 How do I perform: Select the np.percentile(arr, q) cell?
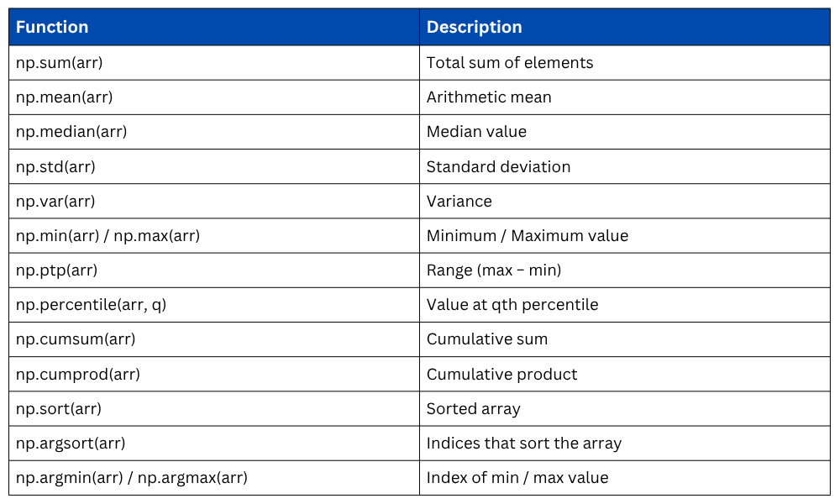92,305
